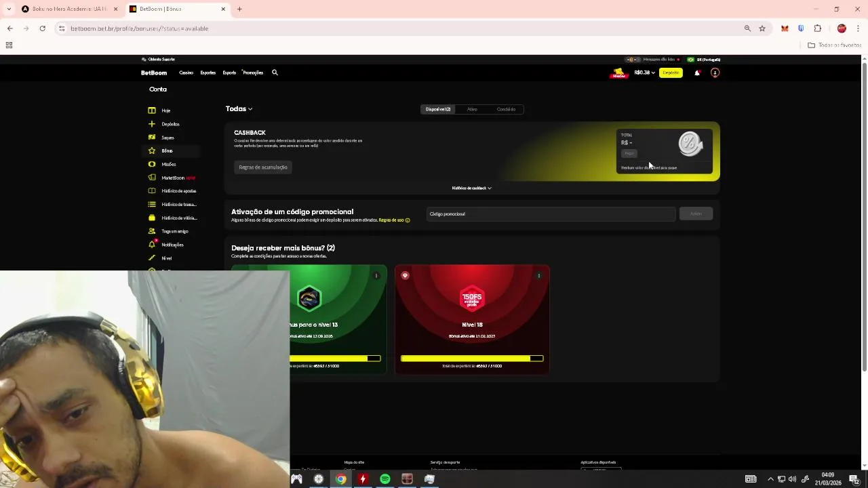Expand the Todas filter dropdown

coord(239,108)
